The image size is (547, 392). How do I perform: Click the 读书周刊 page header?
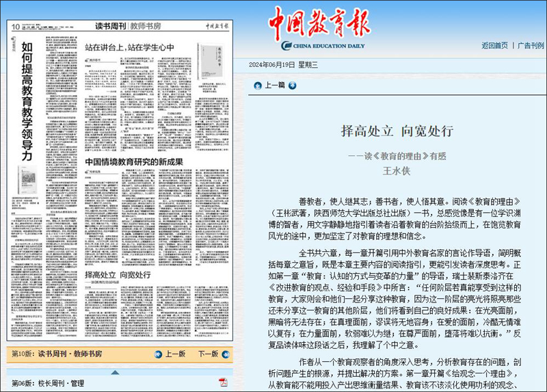point(110,26)
